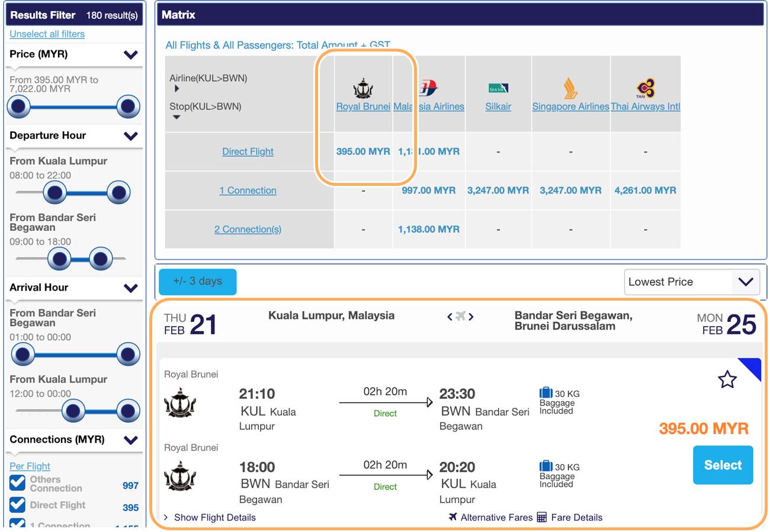Click the Direct Flight row link in the matrix
The image size is (770, 532).
point(248,151)
